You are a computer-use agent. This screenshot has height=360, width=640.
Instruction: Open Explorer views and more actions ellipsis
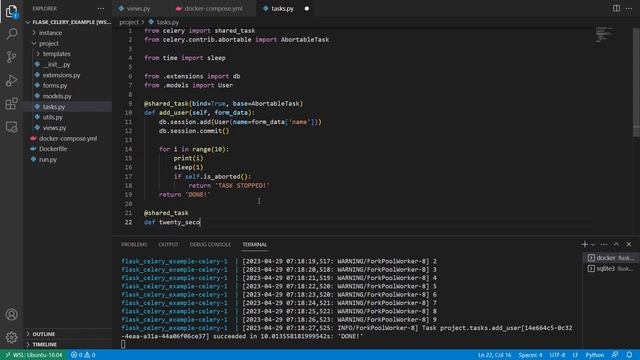point(100,9)
